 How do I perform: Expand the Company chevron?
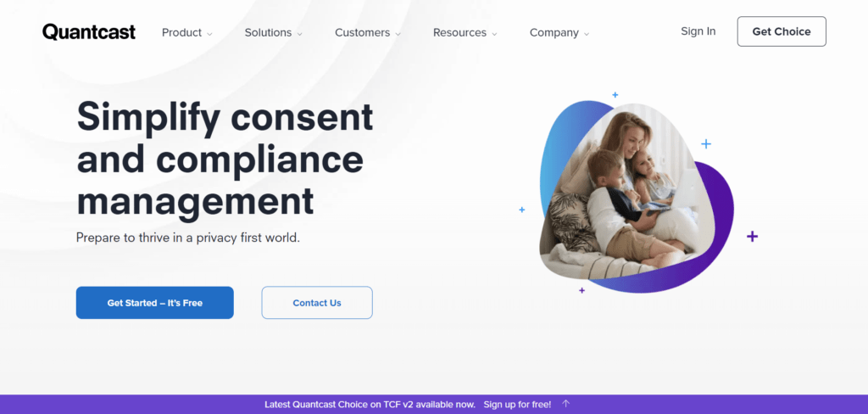(x=587, y=34)
